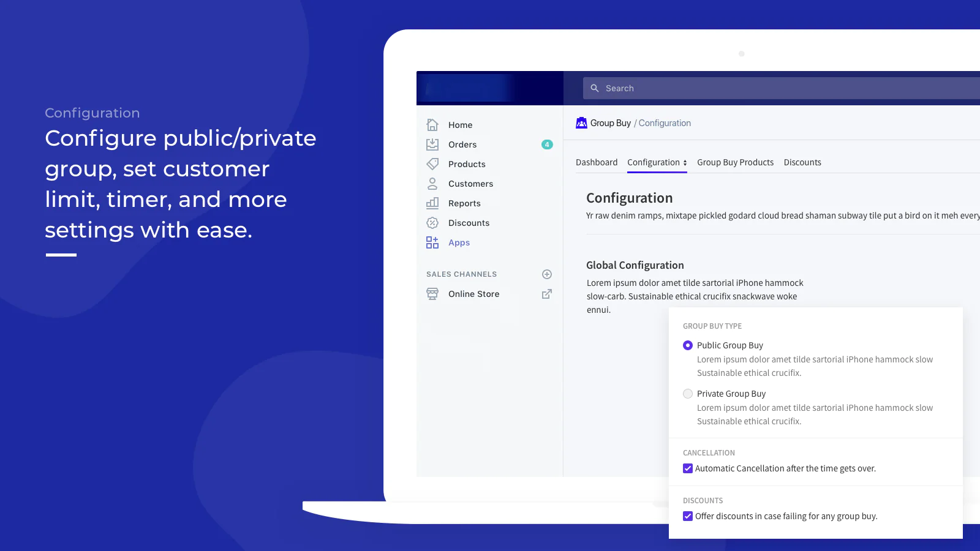Click the Global Configuration heading

pos(635,265)
